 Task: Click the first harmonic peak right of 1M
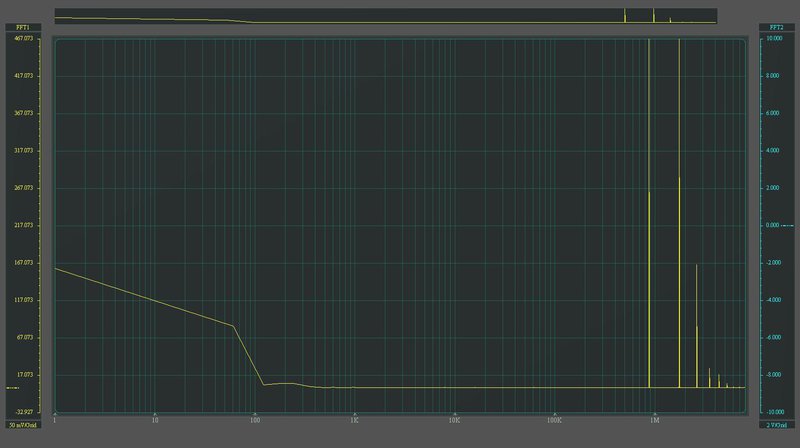pyautogui.click(x=679, y=213)
